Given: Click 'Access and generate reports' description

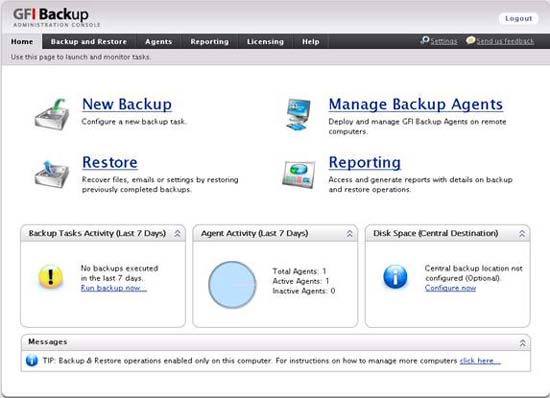Looking at the screenshot, I should pyautogui.click(x=421, y=184).
